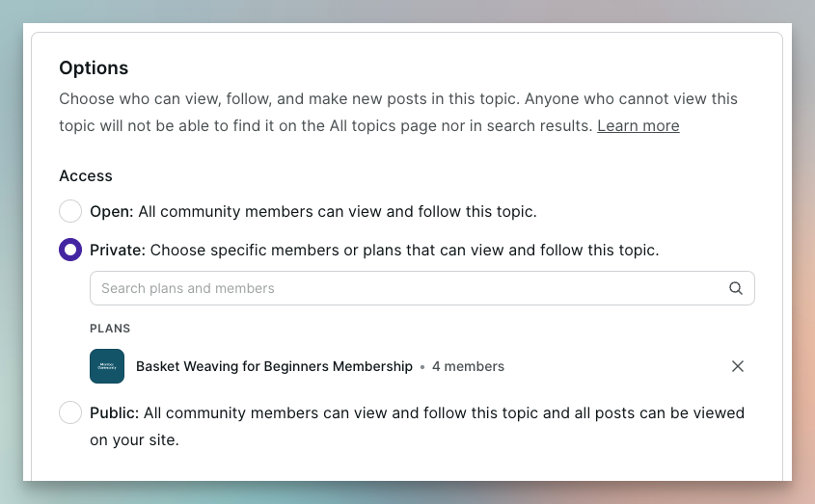Viewport: 815px width, 504px height.
Task: Click the Basket Weaving plan thumbnail icon
Action: tap(107, 366)
